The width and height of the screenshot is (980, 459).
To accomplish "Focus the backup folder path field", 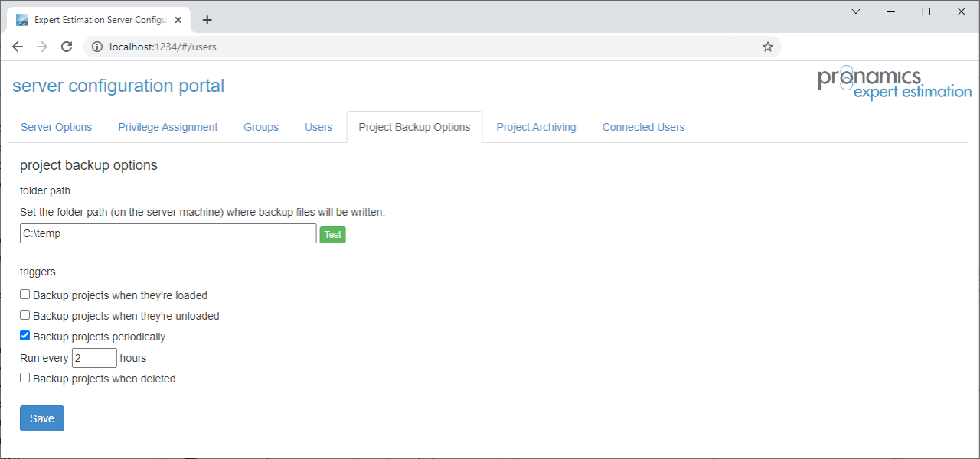I will (x=168, y=234).
